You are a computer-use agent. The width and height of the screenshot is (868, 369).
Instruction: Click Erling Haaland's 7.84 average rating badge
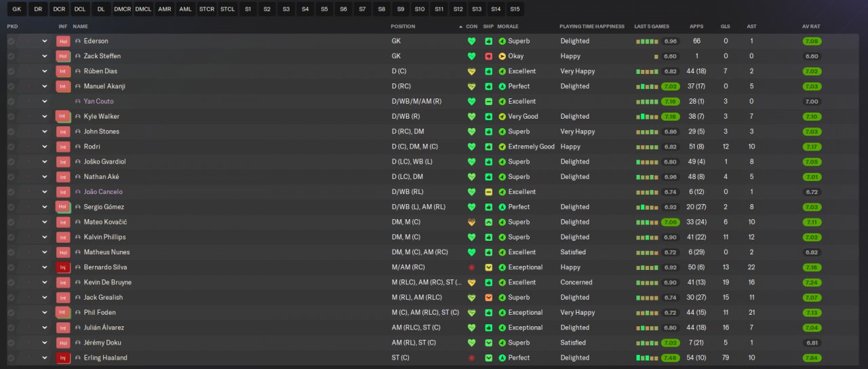coord(812,357)
